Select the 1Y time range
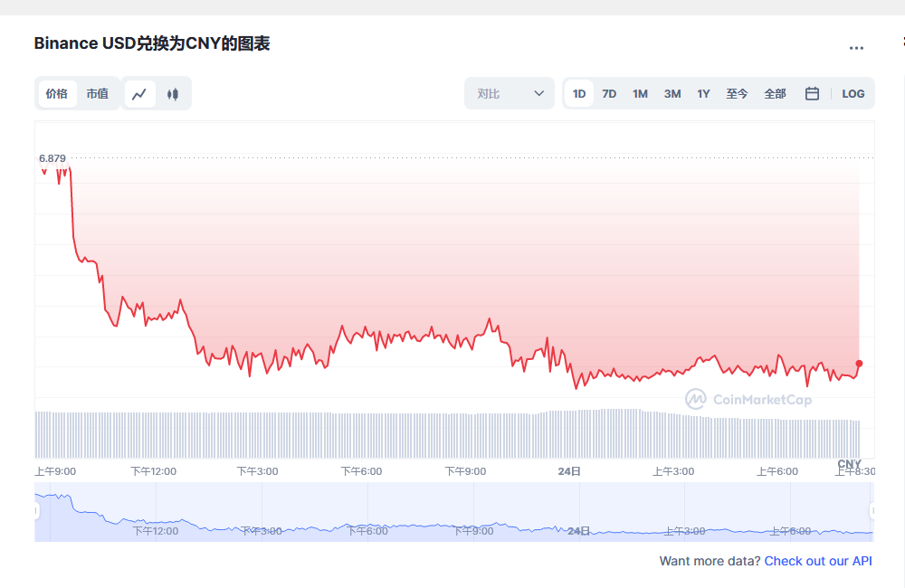The image size is (905, 588). 703,93
